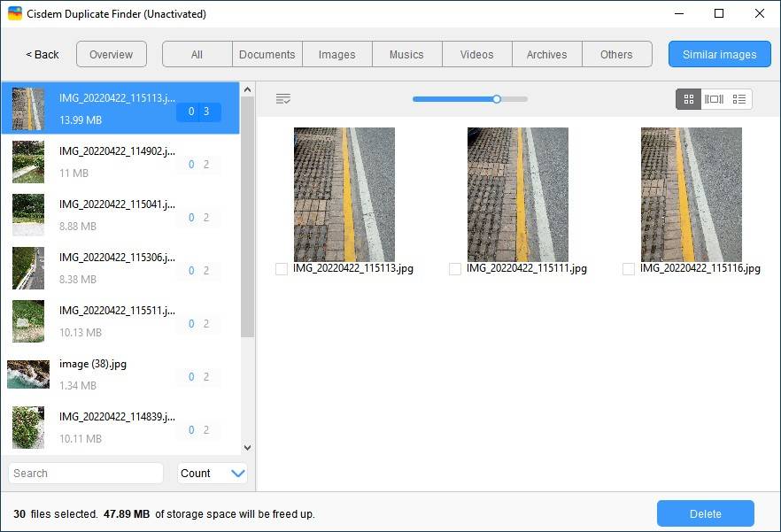This screenshot has height=532, width=781.
Task: Click the Delete button
Action: pos(705,513)
